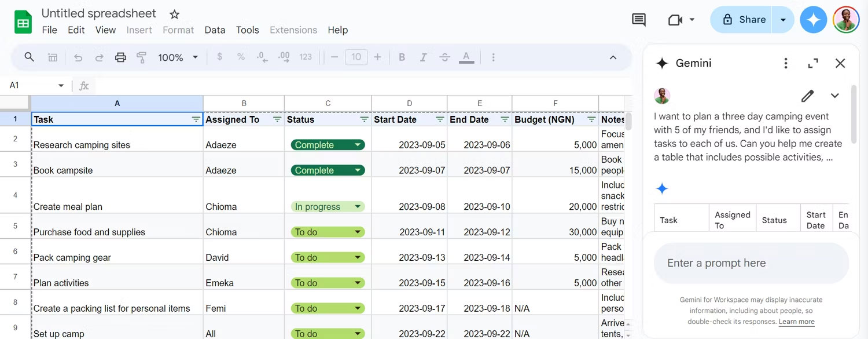Toggle strikethrough formatting
Viewport: 868px width, 339px height.
[444, 57]
